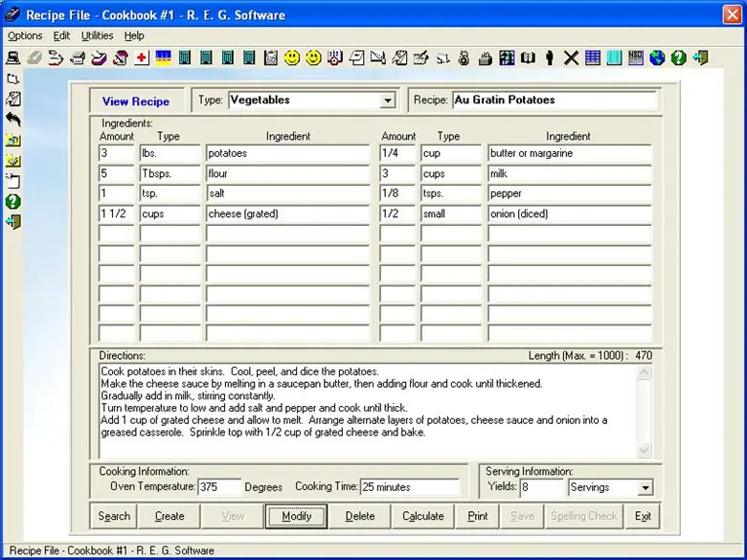Click the clipboard icon in top toolbar

[270, 58]
